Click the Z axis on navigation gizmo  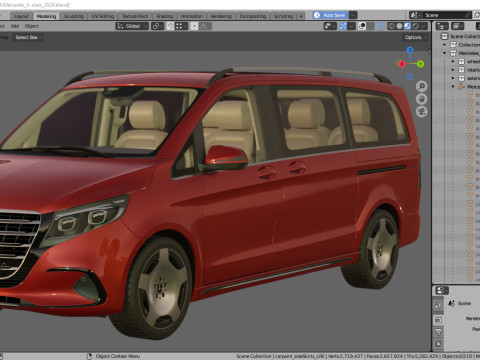(410, 50)
